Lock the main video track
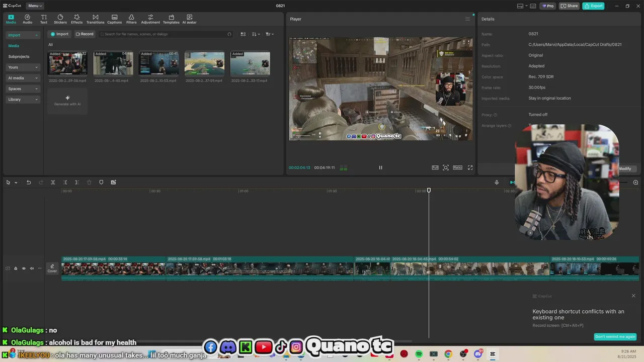The height and width of the screenshot is (362, 644). (16, 268)
